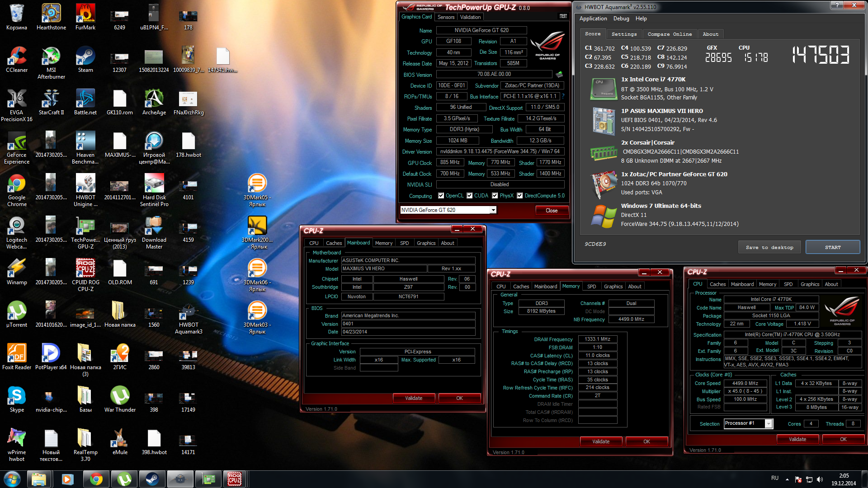The width and height of the screenshot is (868, 488).
Task: Click the RU language indicator in the taskbar
Action: [x=775, y=478]
